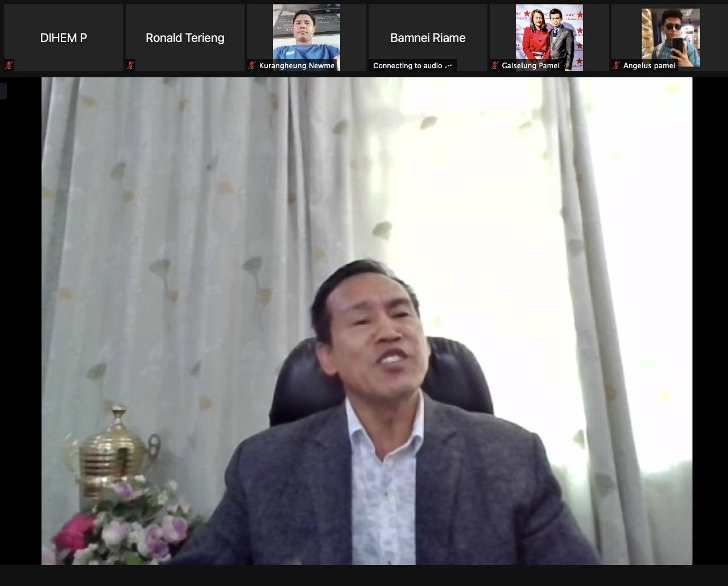Click the Kurangheung Newme name label
Image resolution: width=728 pixels, height=586 pixels.
pos(296,65)
